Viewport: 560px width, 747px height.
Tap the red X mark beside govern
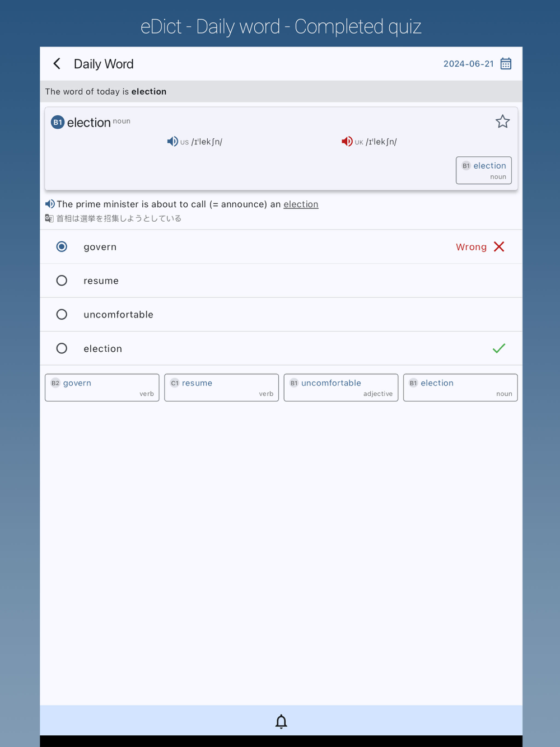pos(499,246)
